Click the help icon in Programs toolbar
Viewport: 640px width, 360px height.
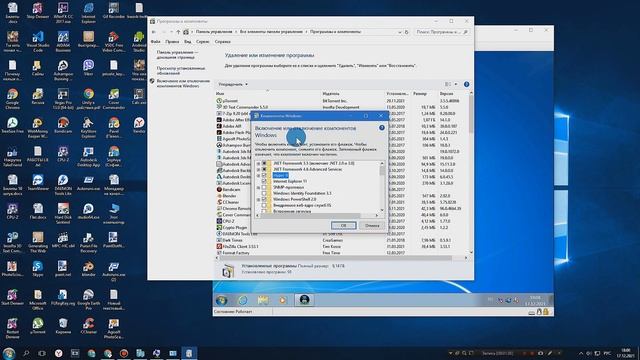coord(466,84)
